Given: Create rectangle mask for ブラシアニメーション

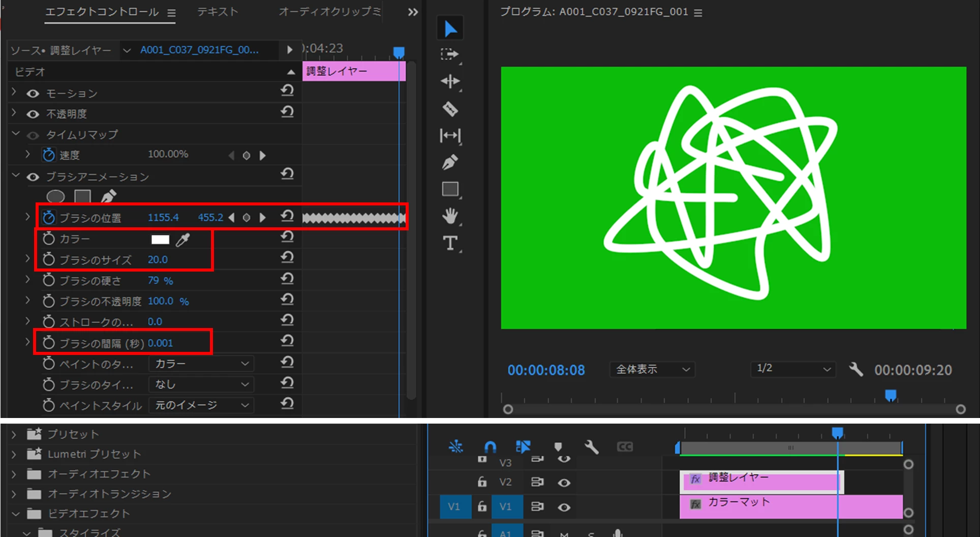Looking at the screenshot, I should click(x=82, y=196).
